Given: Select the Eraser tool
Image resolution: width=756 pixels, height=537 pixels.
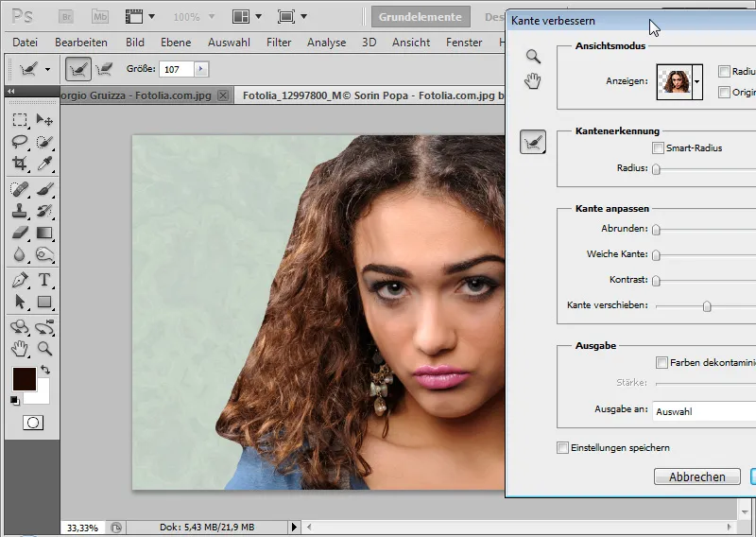Looking at the screenshot, I should (x=20, y=233).
